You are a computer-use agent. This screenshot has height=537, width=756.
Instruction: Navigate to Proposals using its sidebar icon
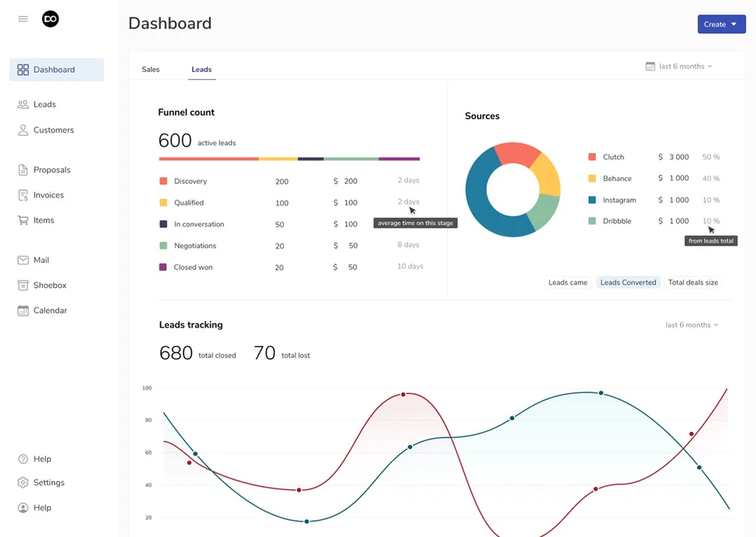click(23, 169)
